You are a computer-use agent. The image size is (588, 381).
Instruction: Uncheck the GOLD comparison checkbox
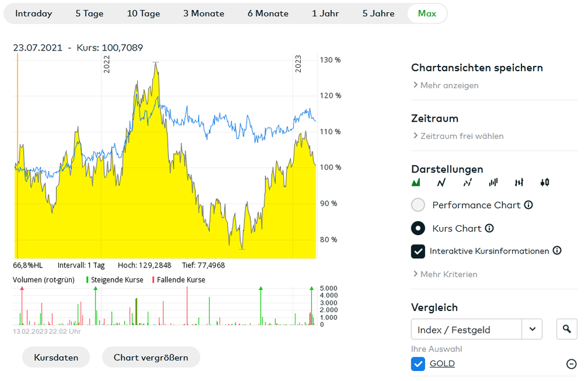point(418,364)
